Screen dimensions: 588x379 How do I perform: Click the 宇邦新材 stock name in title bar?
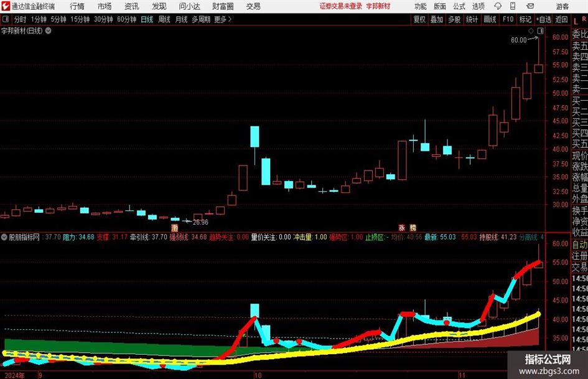pyautogui.click(x=378, y=6)
